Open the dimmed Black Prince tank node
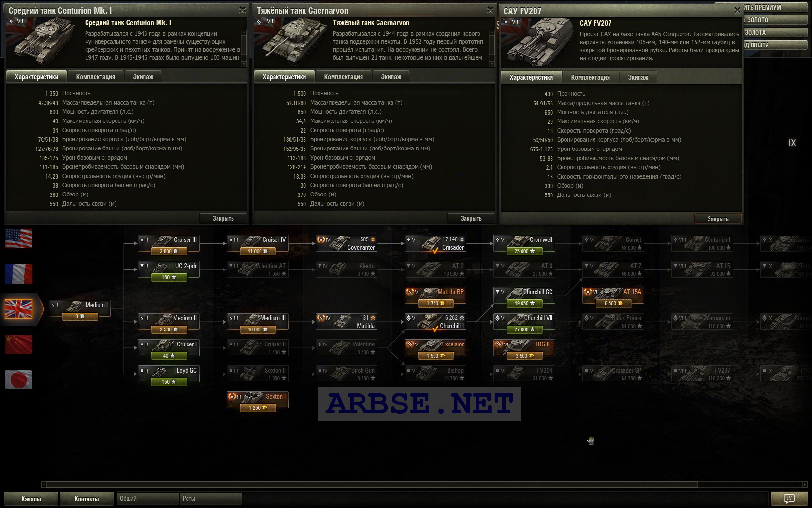Image resolution: width=812 pixels, height=508 pixels. (613, 323)
